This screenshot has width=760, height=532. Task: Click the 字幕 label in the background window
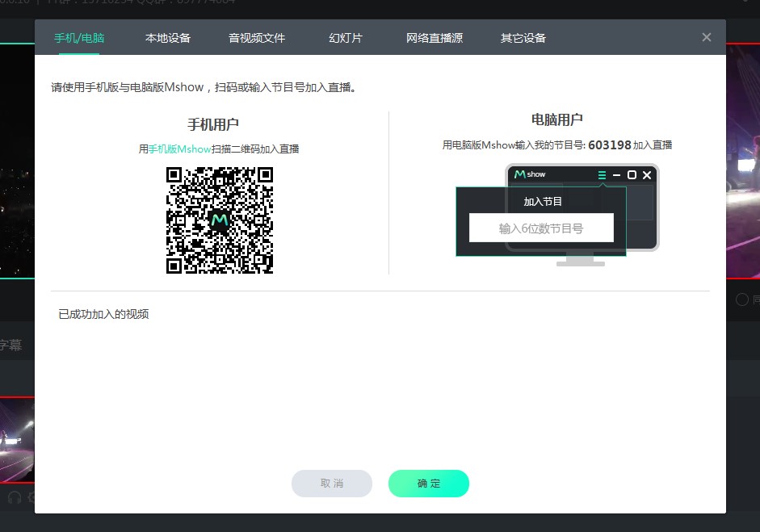click(x=10, y=345)
